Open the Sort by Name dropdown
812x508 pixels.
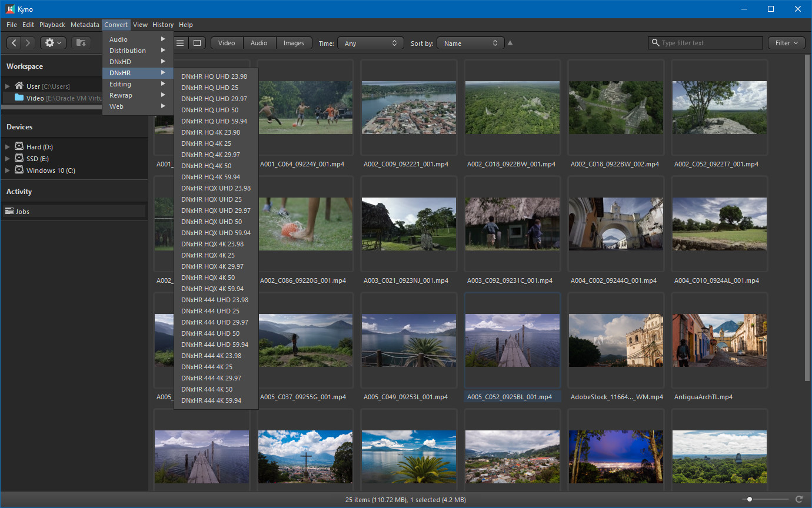(470, 43)
